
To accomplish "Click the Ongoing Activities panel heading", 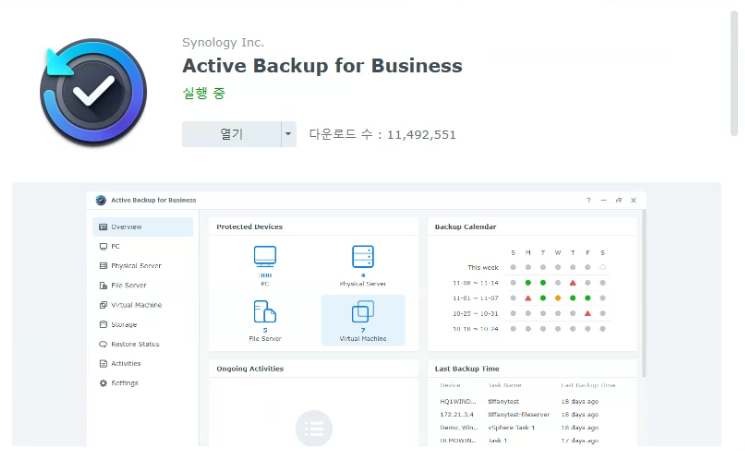I will pyautogui.click(x=250, y=368).
